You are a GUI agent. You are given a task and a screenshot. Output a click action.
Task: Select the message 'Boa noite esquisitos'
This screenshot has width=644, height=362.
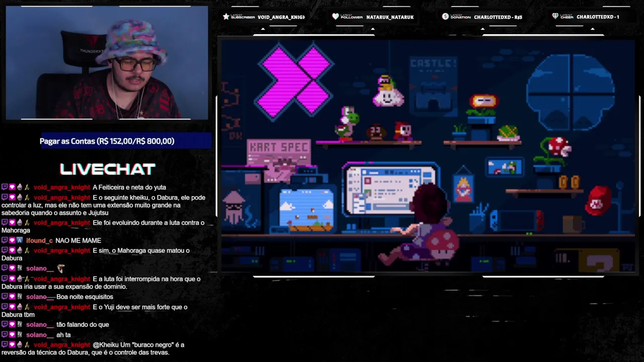click(x=85, y=297)
